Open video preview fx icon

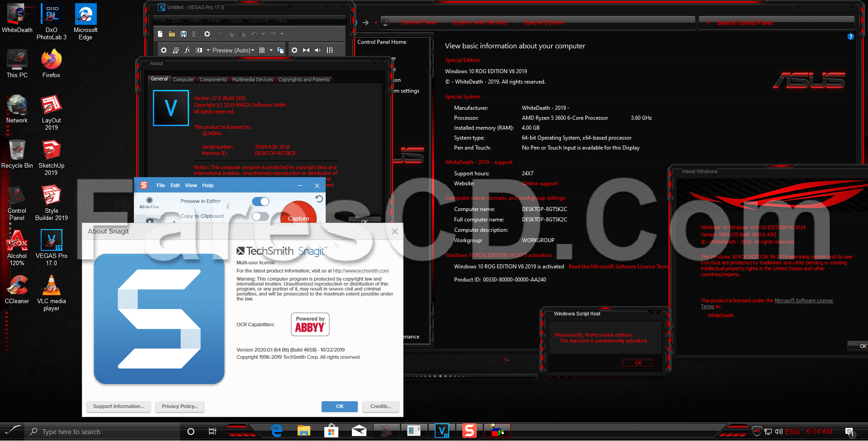pyautogui.click(x=187, y=50)
